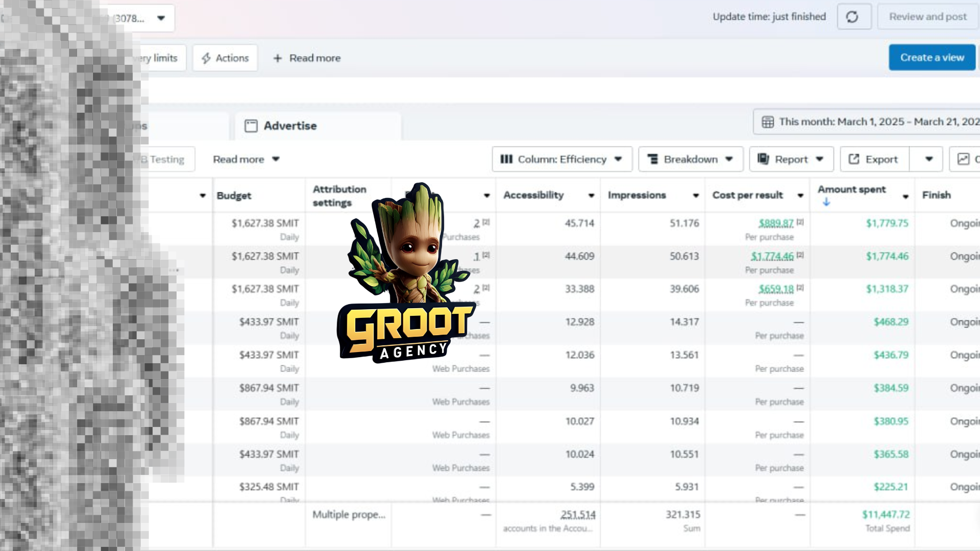
Task: Click the blue sort arrow under Amount spent
Action: pyautogui.click(x=826, y=202)
